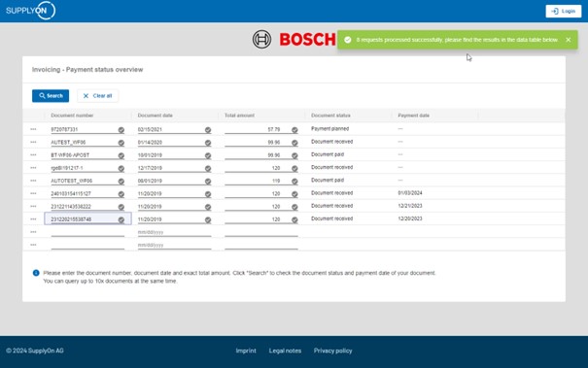The height and width of the screenshot is (368, 588).
Task: Click the check icon beside BT-WF06-APOST
Action: pos(121,155)
